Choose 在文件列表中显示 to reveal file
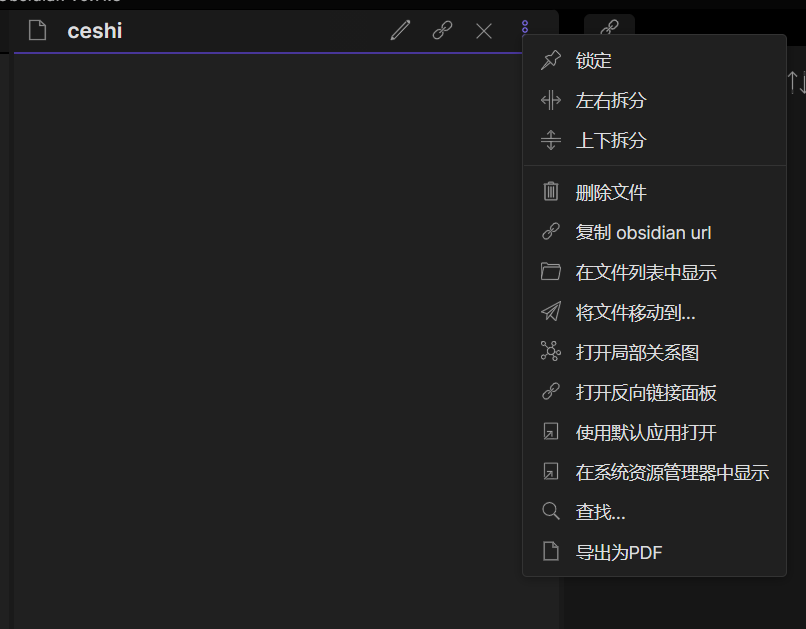Viewport: 806px width, 629px height. [x=645, y=271]
